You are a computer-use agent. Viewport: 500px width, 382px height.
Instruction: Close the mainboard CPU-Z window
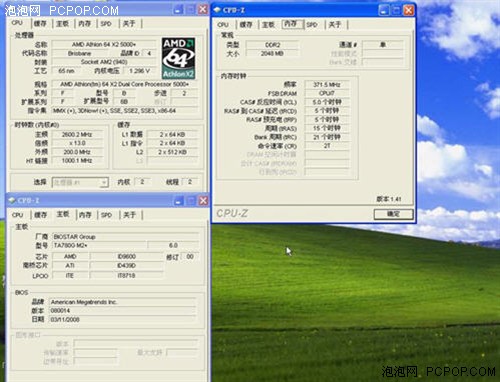(203, 201)
